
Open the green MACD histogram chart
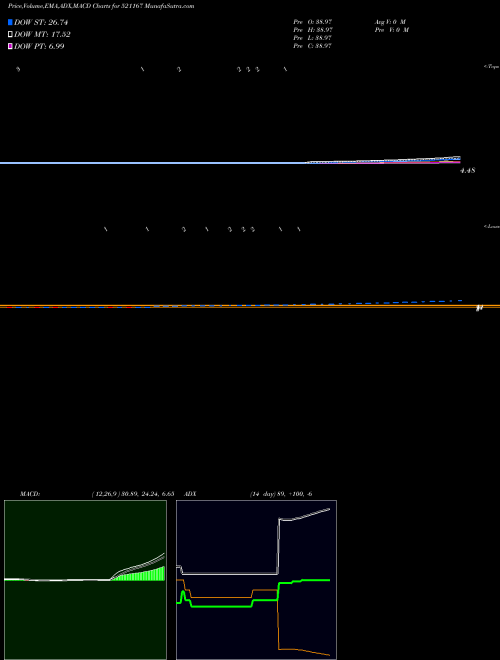[x=85, y=580]
